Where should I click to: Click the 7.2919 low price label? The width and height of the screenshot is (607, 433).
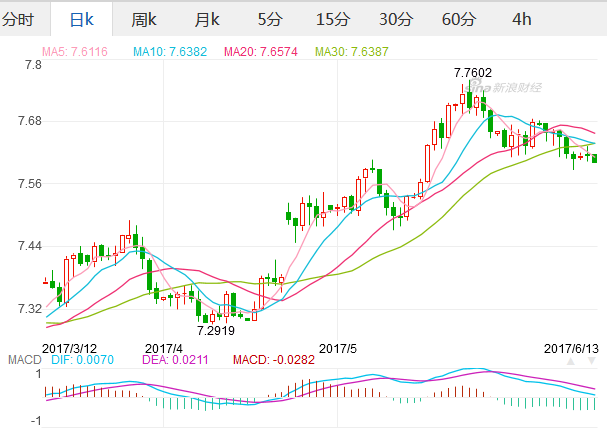[x=216, y=331]
